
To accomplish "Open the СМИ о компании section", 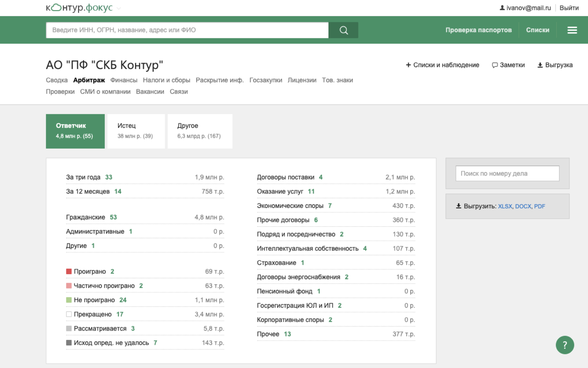I will 105,92.
